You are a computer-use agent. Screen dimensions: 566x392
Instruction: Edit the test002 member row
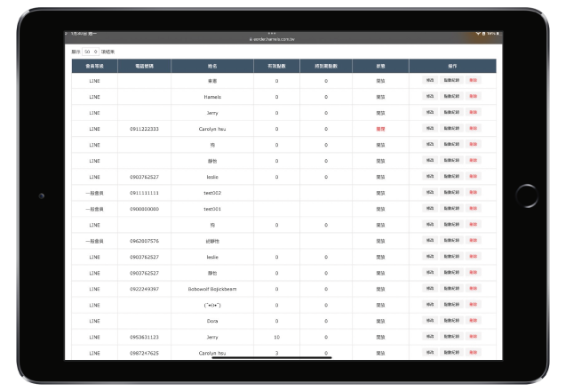[430, 192]
